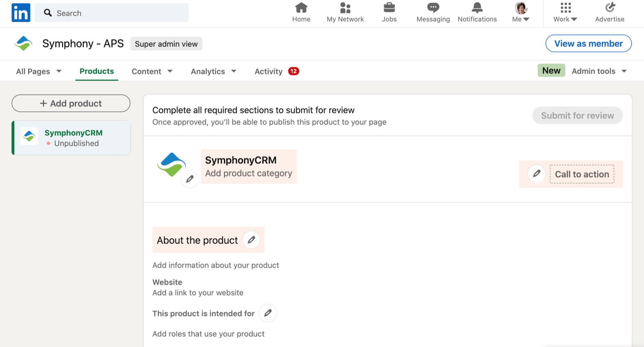Edit 'This product is intended for' pencil
644x347 pixels.
(x=268, y=313)
